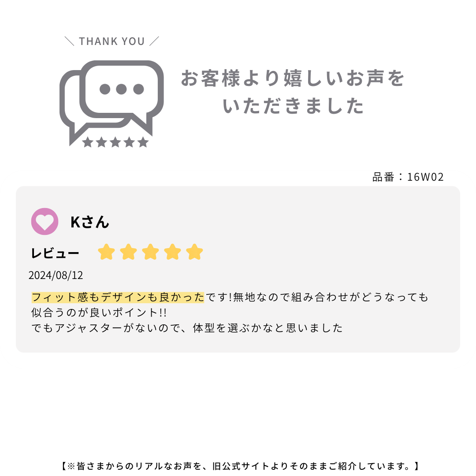This screenshot has width=476, height=476.
Task: Click the THANK YOU label
Action: [x=112, y=41]
